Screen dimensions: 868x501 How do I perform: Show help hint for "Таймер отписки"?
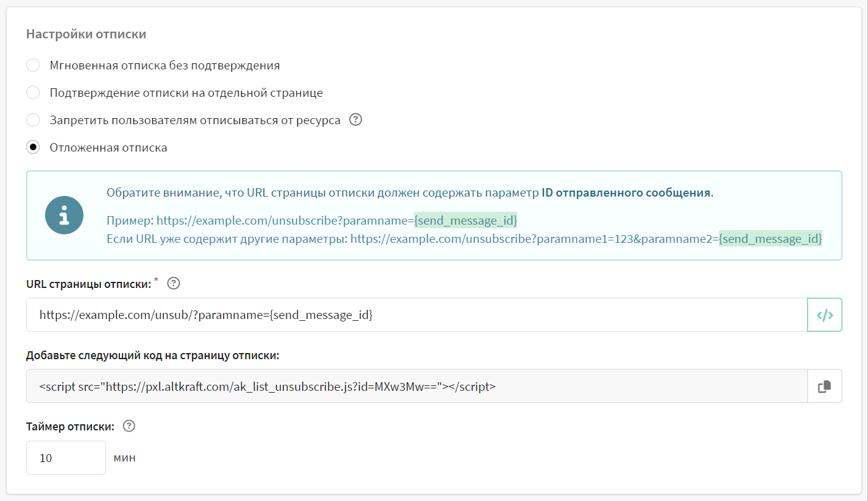tap(129, 426)
